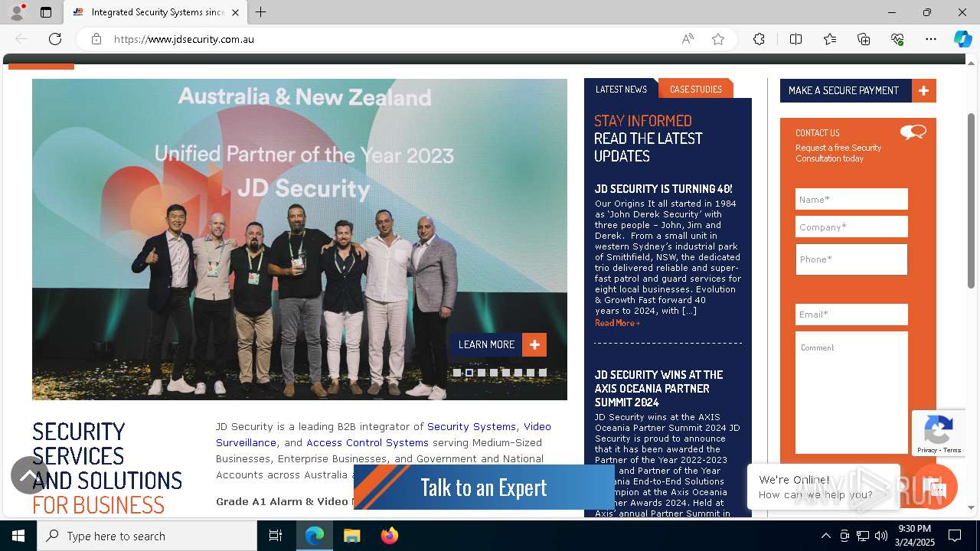Image resolution: width=980 pixels, height=551 pixels.
Task: Focus the Email field
Action: point(851,315)
